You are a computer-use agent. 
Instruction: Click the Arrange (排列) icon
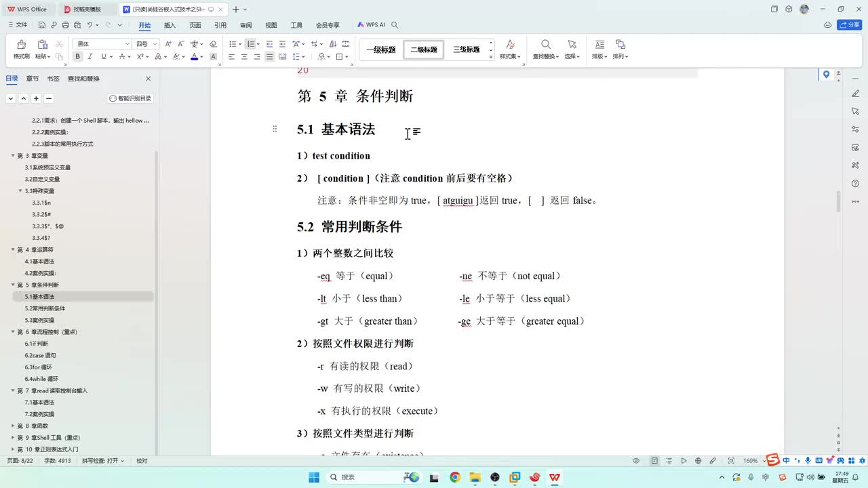point(620,44)
